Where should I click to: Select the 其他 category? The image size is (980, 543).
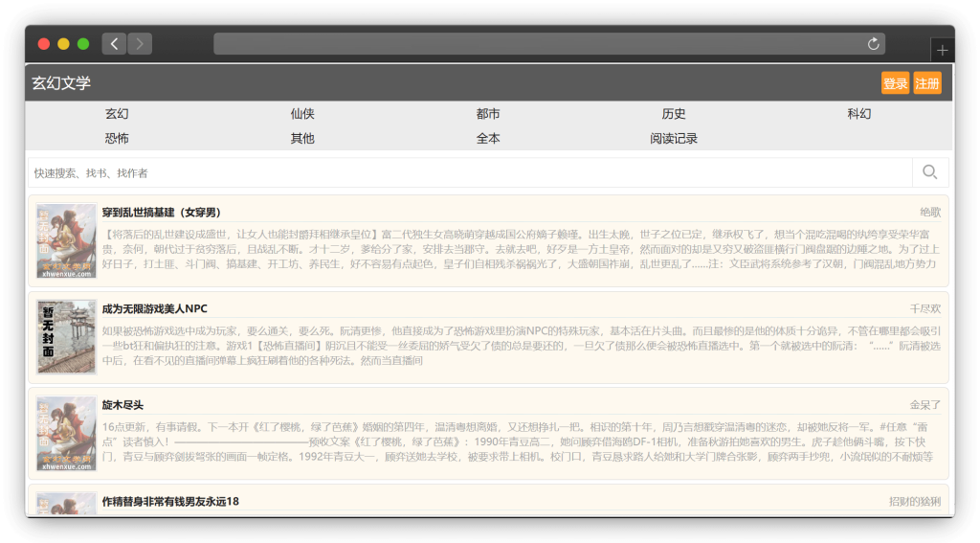(x=302, y=138)
